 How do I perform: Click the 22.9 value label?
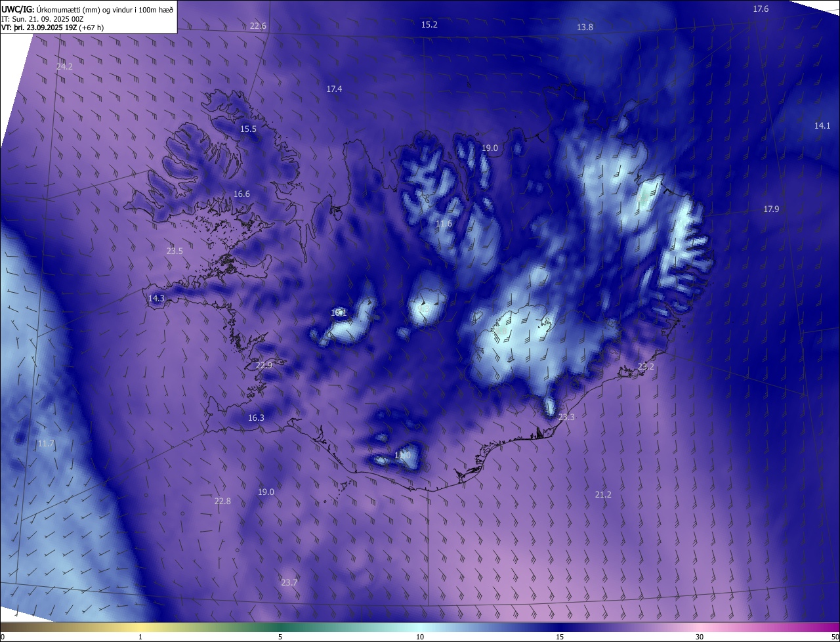tap(264, 365)
